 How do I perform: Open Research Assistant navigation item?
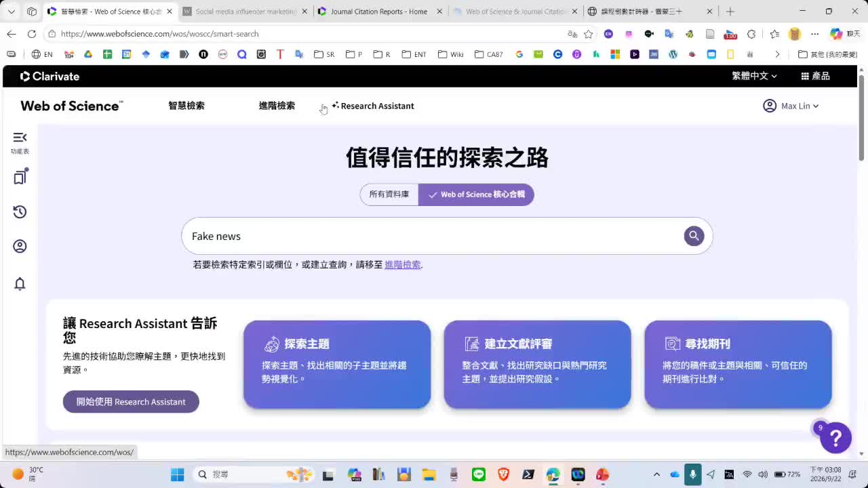point(373,106)
